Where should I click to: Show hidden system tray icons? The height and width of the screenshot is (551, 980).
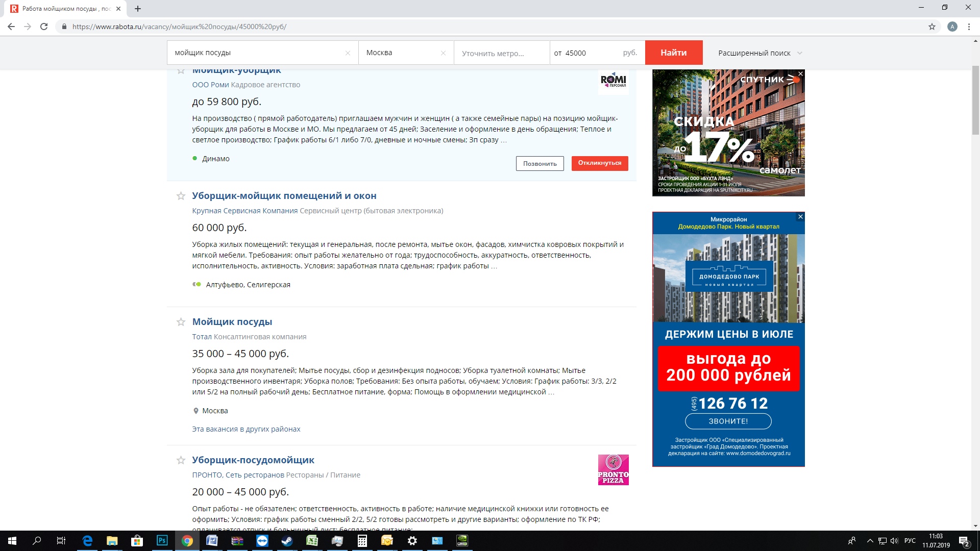(x=870, y=541)
